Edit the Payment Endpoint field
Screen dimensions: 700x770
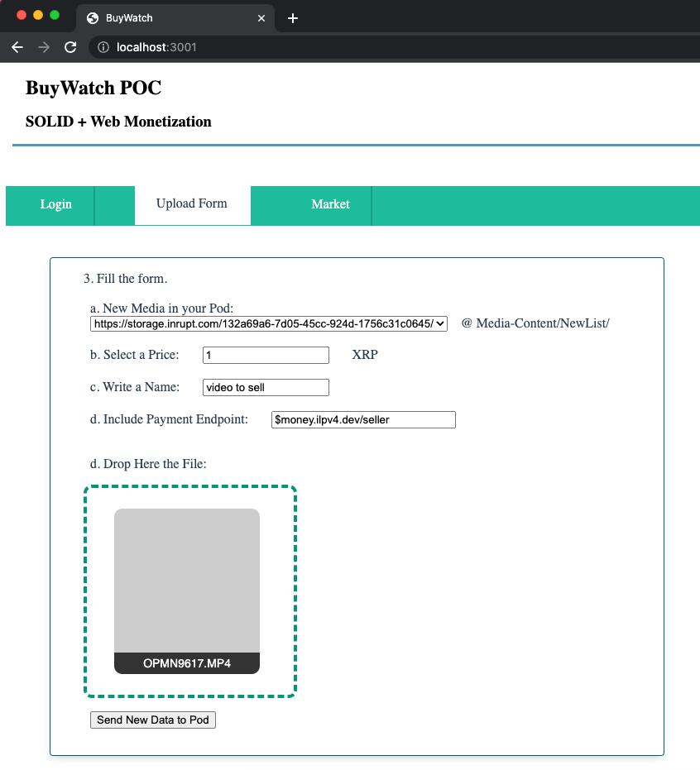point(363,420)
